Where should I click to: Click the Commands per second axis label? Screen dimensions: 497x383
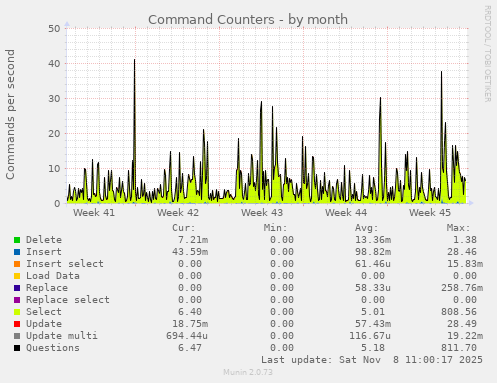pos(10,114)
